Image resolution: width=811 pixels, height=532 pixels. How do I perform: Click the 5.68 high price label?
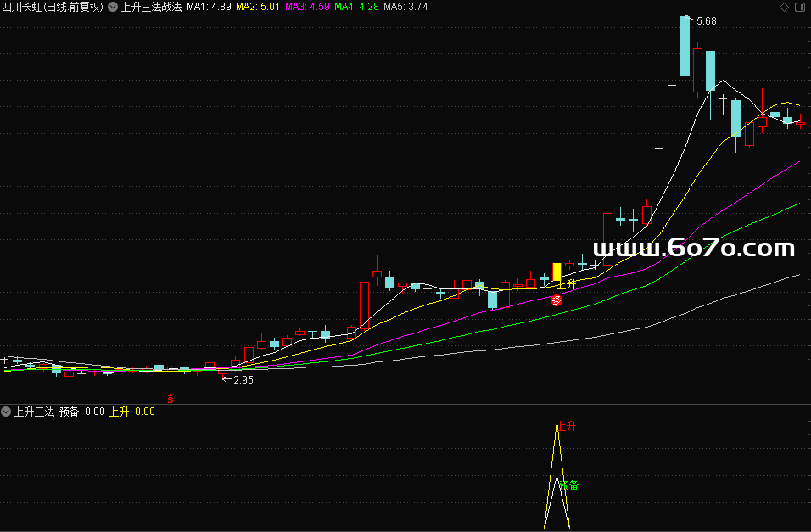(x=706, y=21)
